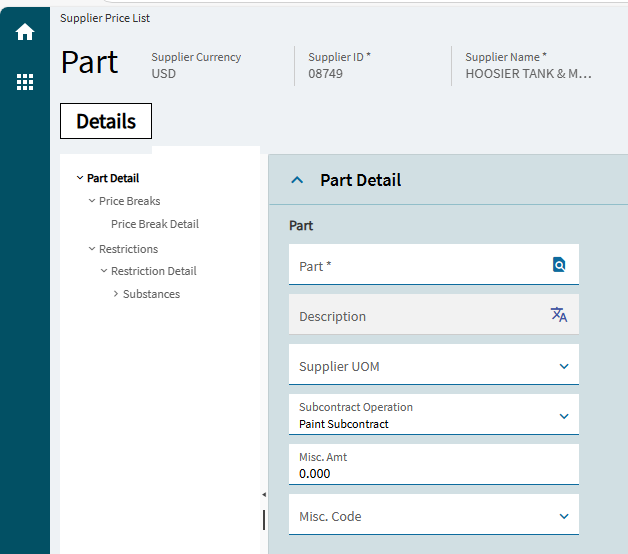Switch to the Details tab
This screenshot has height=554, width=628.
(x=106, y=121)
